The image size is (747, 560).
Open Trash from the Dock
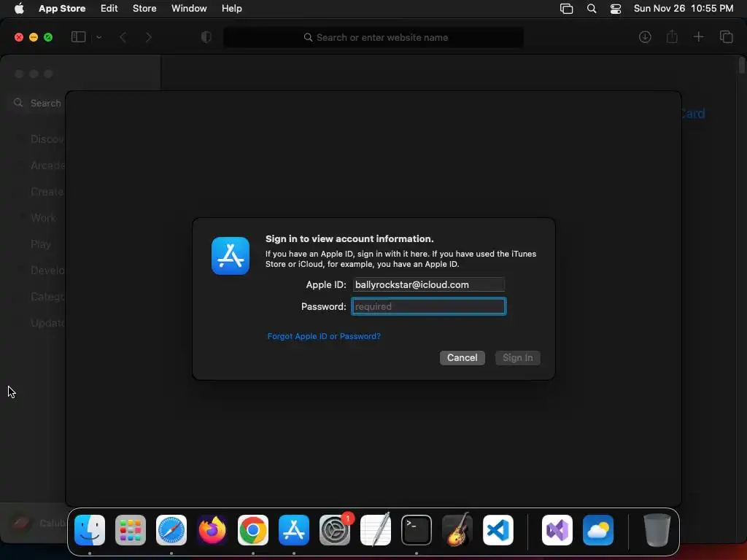click(657, 530)
